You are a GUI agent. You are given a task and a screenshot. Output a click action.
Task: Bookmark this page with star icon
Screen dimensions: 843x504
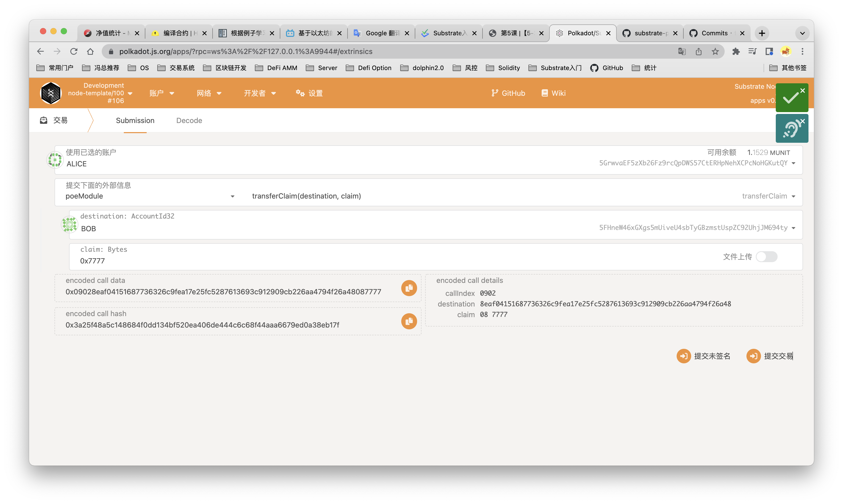pos(715,52)
